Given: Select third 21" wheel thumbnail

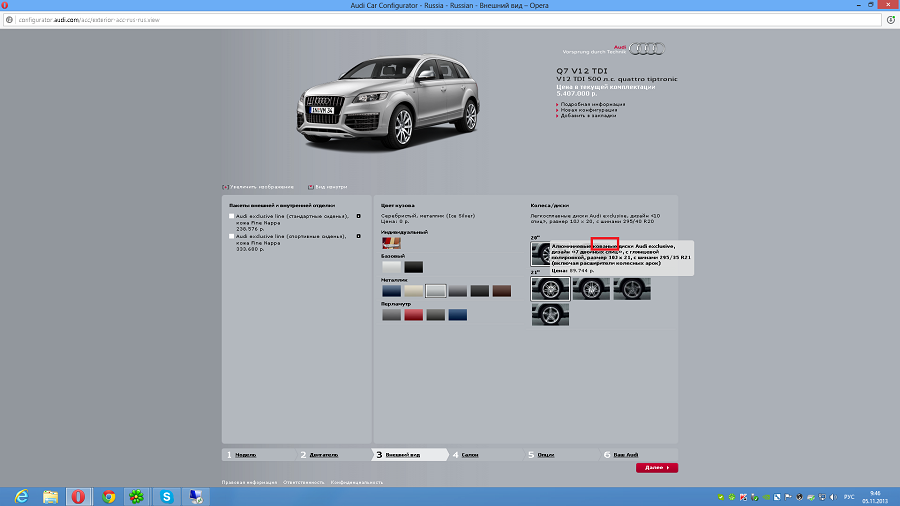Looking at the screenshot, I should click(x=632, y=289).
